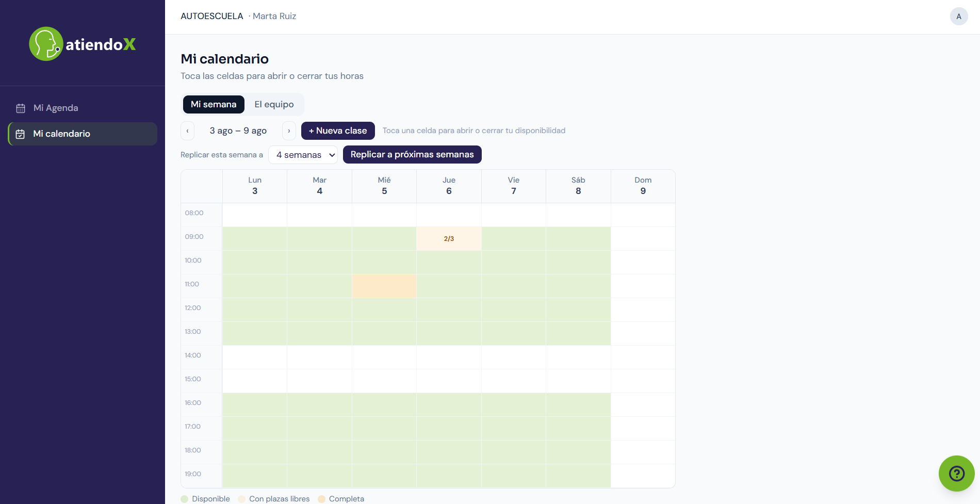Image resolution: width=980 pixels, height=504 pixels.
Task: Switch to Mi semana tab
Action: click(x=214, y=104)
